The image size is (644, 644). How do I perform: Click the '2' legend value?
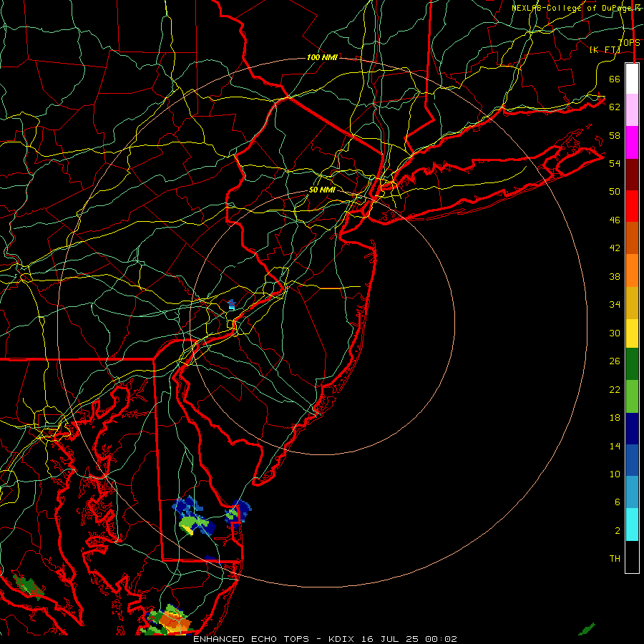tap(618, 531)
